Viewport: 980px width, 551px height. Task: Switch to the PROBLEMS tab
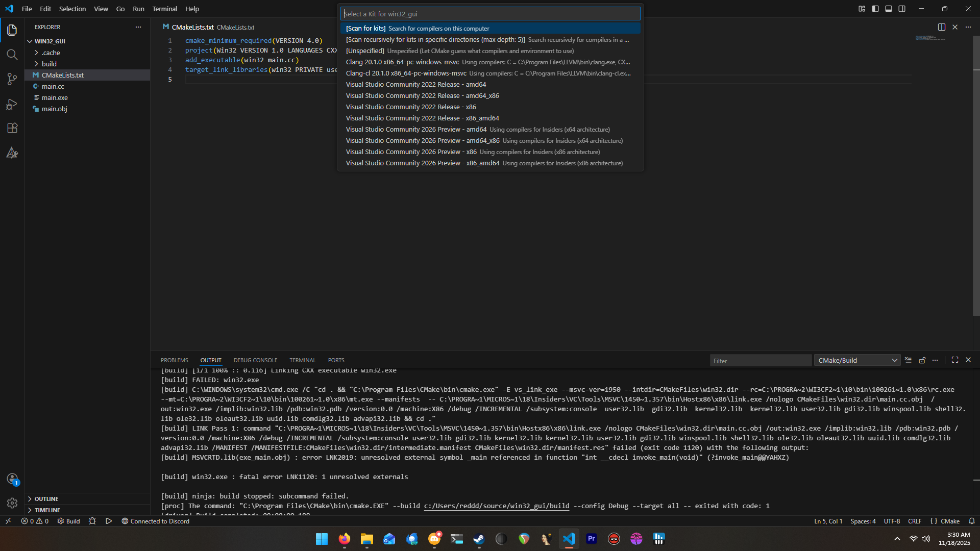tap(174, 360)
